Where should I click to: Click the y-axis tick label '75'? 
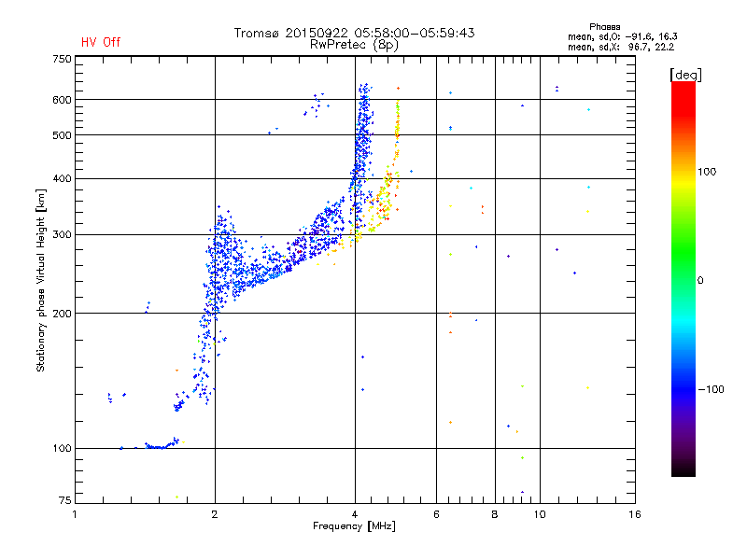(x=64, y=500)
